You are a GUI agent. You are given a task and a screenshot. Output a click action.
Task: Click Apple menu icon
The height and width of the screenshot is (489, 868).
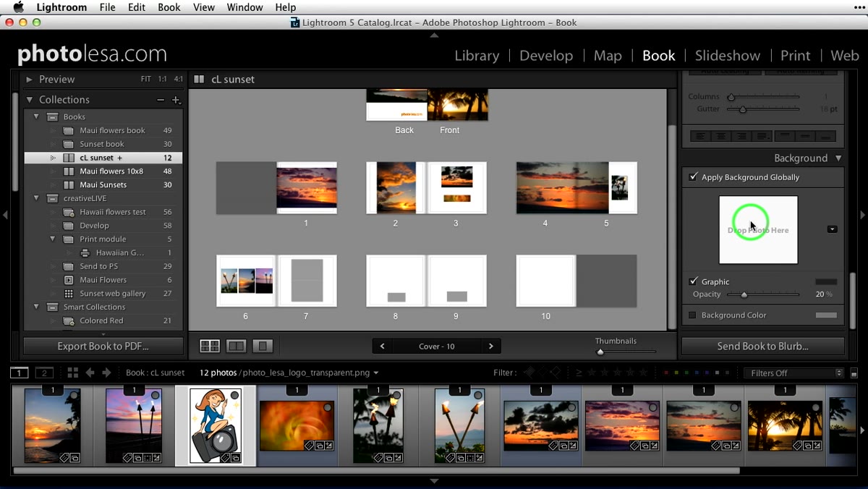pyautogui.click(x=18, y=7)
